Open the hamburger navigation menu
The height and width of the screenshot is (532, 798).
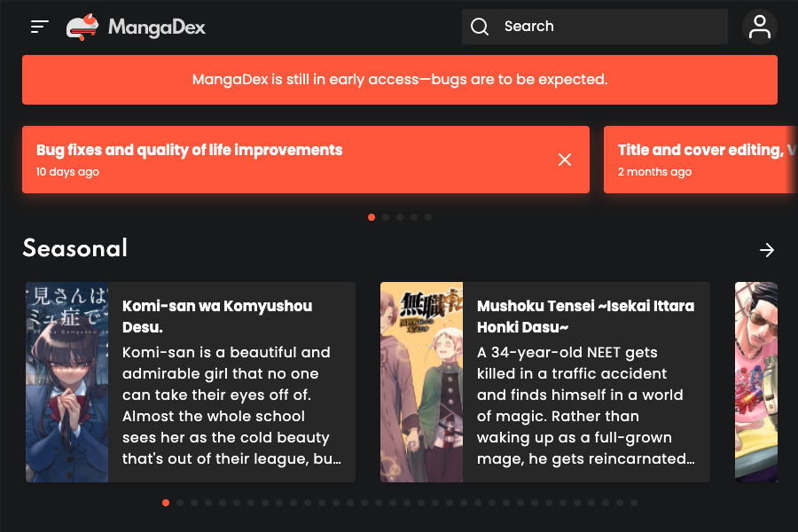[x=40, y=27]
